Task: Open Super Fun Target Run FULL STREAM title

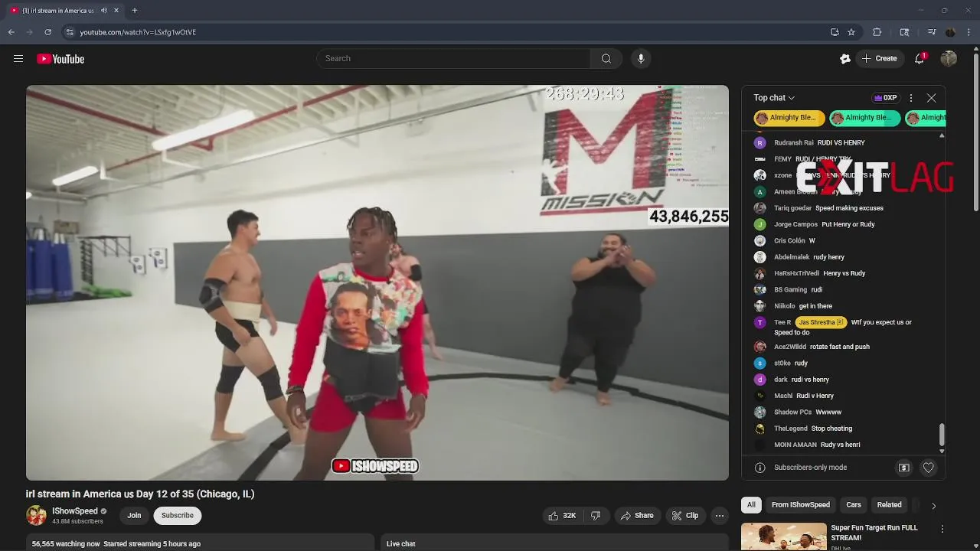Action: coord(874,533)
